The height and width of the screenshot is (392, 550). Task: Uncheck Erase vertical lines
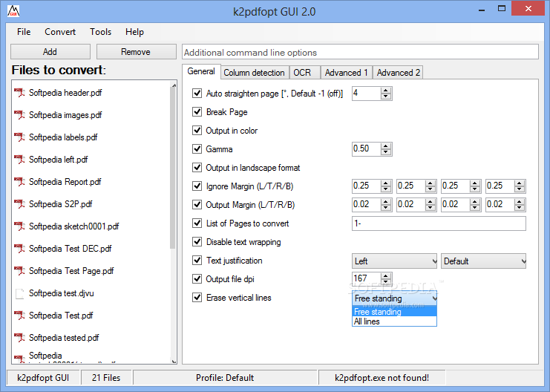click(x=197, y=298)
